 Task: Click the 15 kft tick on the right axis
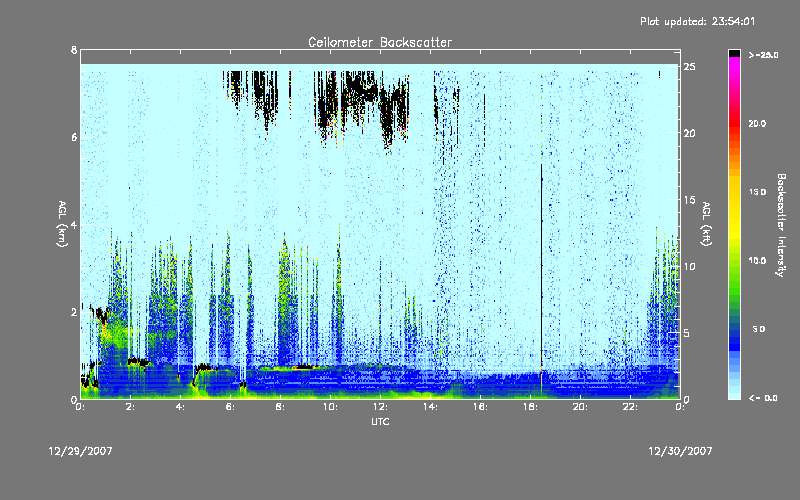point(689,200)
